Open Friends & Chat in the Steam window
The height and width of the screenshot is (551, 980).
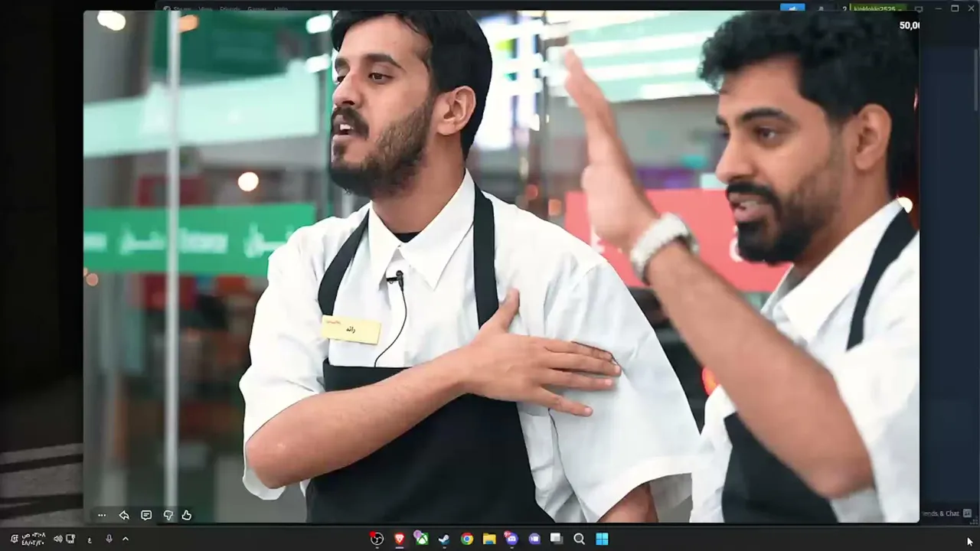pyautogui.click(x=946, y=514)
